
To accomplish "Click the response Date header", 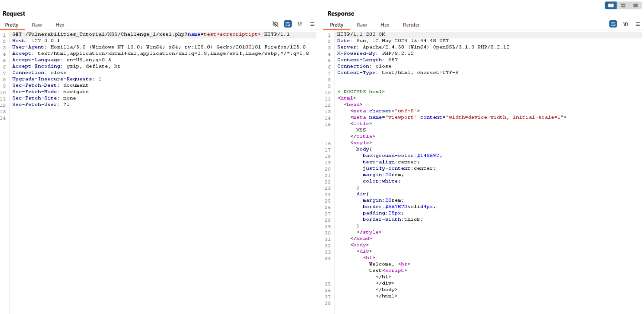I will (x=393, y=41).
